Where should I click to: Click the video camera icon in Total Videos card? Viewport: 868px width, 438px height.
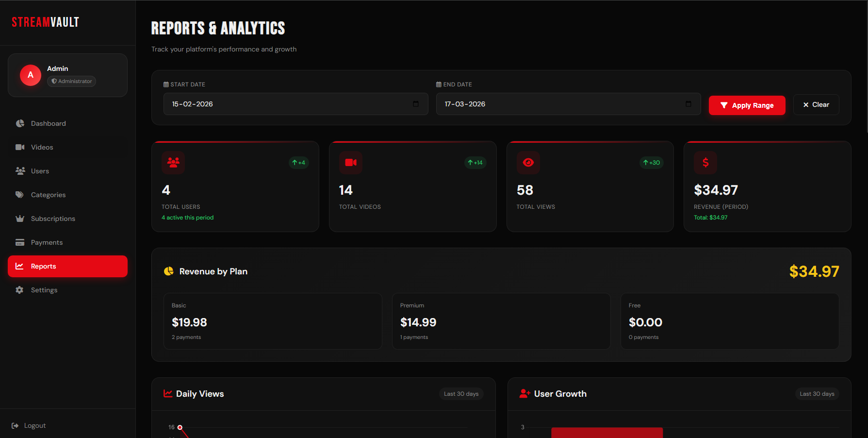tap(351, 163)
